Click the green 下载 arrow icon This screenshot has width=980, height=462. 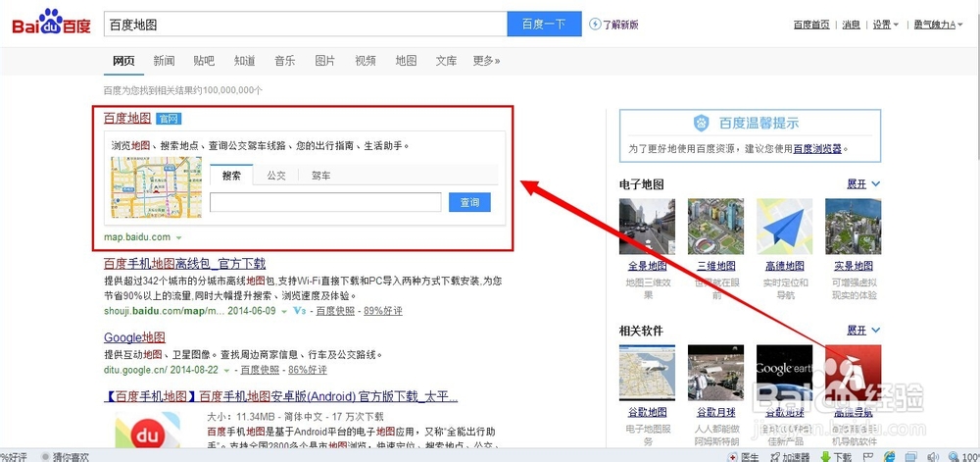(x=825, y=457)
